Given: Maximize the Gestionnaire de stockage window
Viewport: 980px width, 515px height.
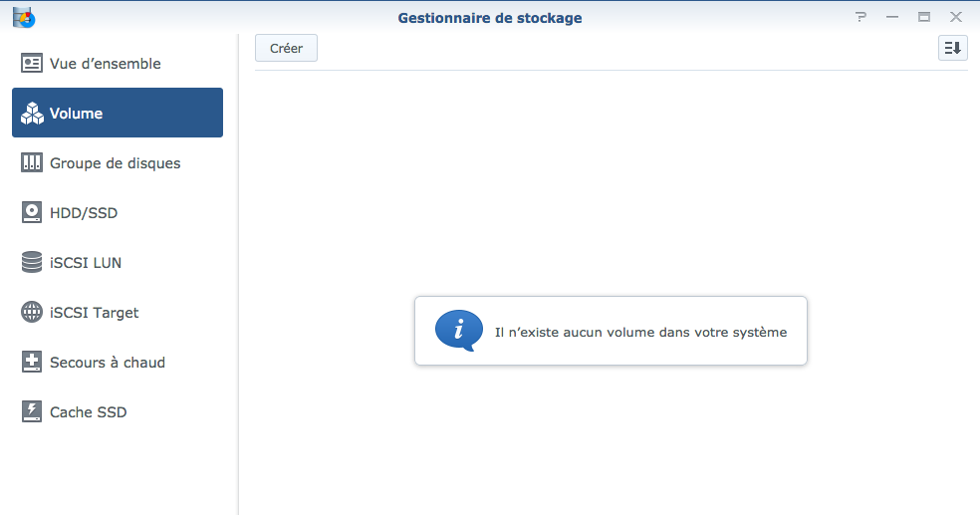Looking at the screenshot, I should coord(924,17).
